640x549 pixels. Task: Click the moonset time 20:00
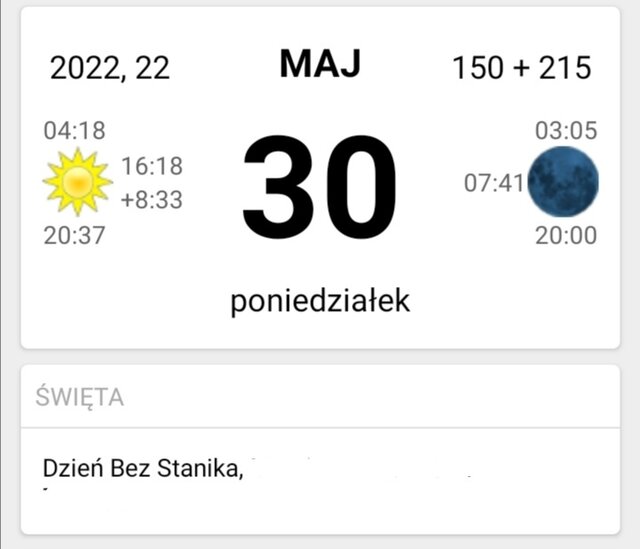pos(565,235)
